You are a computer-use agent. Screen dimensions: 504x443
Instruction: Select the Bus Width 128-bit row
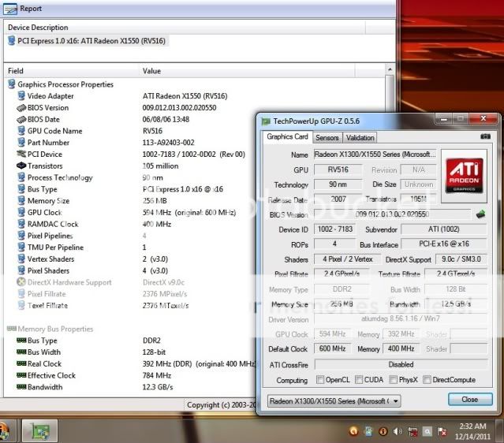(x=91, y=352)
